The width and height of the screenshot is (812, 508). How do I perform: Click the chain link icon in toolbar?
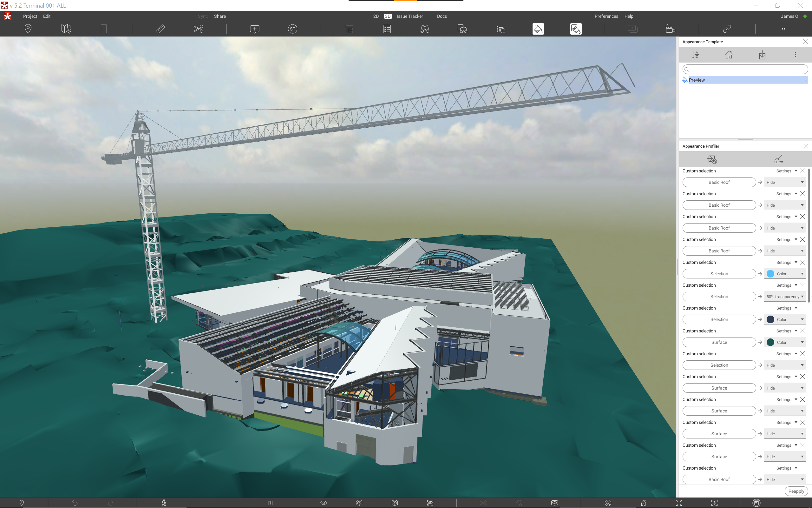pyautogui.click(x=727, y=29)
